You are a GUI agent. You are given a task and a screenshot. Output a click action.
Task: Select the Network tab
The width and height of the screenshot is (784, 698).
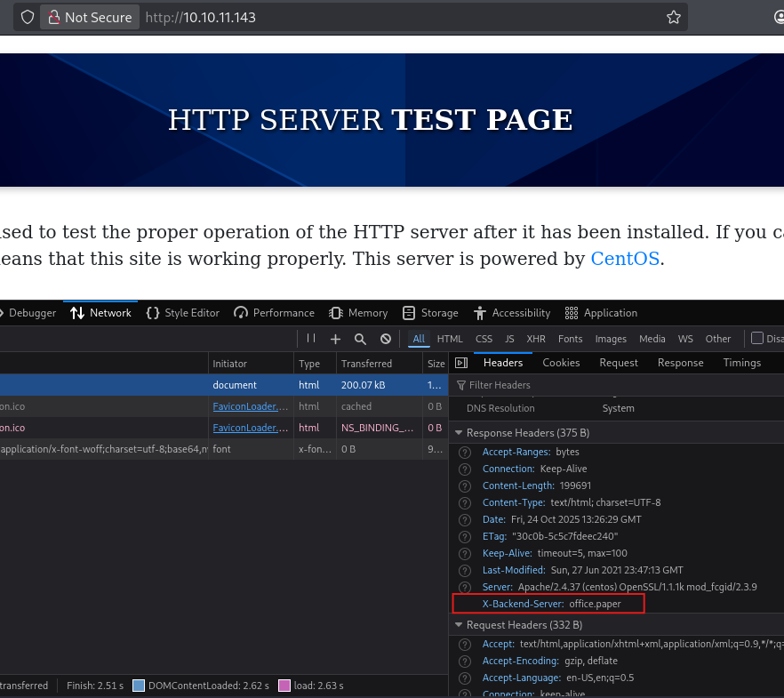pyautogui.click(x=100, y=313)
